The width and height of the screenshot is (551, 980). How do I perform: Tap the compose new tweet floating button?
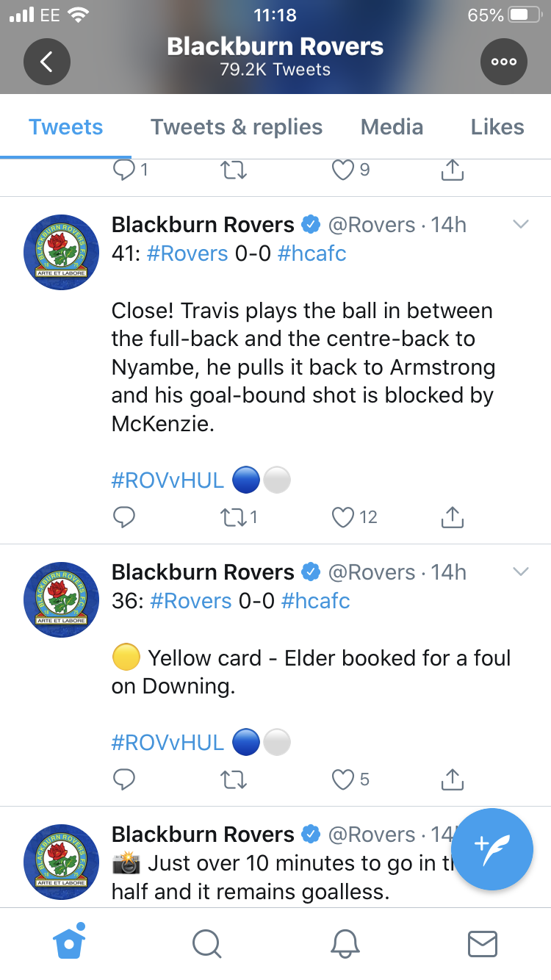click(x=491, y=849)
